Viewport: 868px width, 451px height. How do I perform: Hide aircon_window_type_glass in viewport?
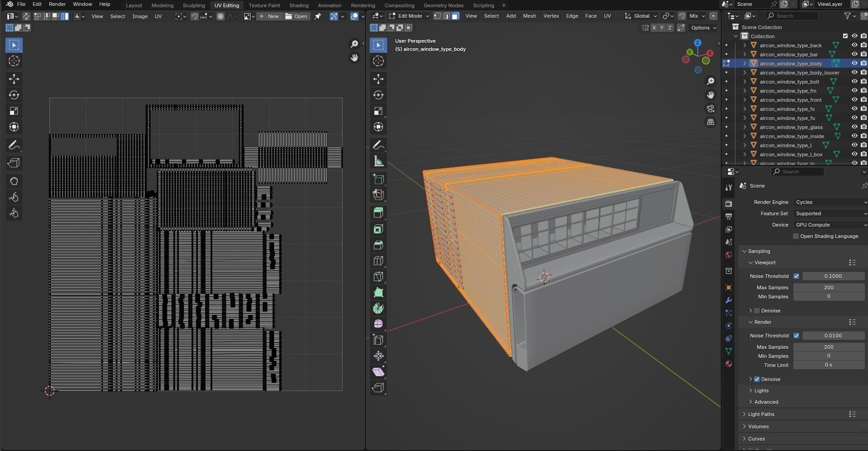[x=854, y=127]
